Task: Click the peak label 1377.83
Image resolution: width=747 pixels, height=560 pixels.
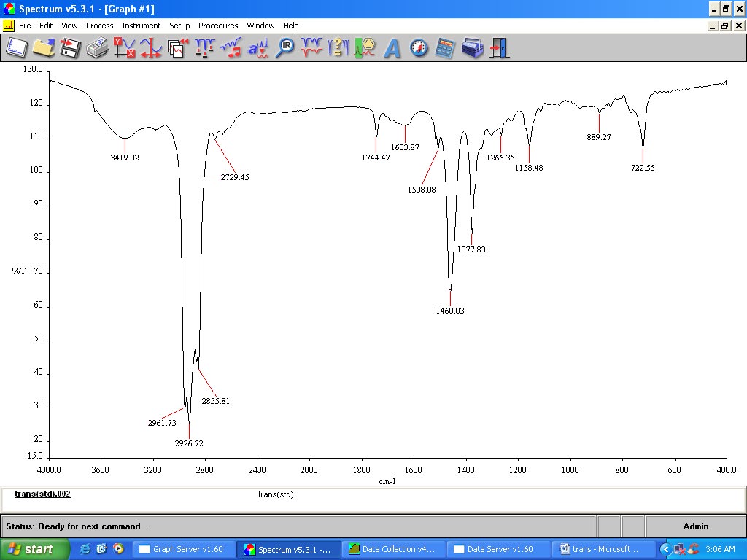Action: [x=471, y=249]
